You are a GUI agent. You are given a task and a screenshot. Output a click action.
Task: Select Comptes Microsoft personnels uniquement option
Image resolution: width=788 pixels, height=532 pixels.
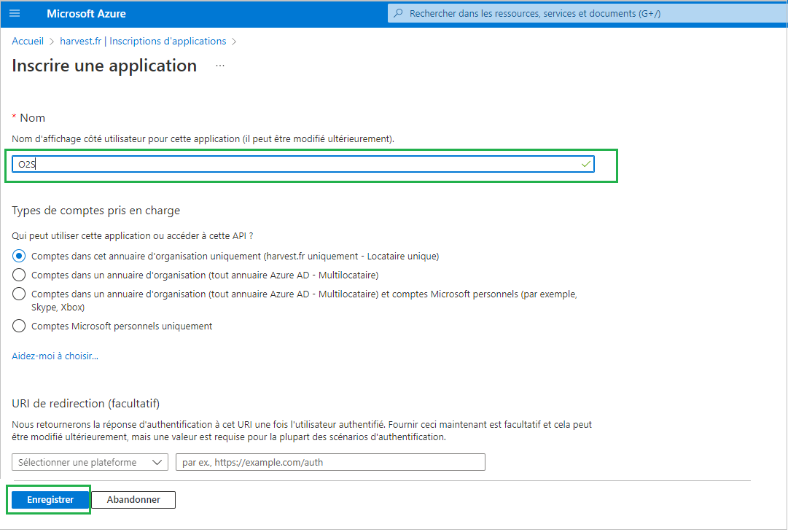(19, 326)
